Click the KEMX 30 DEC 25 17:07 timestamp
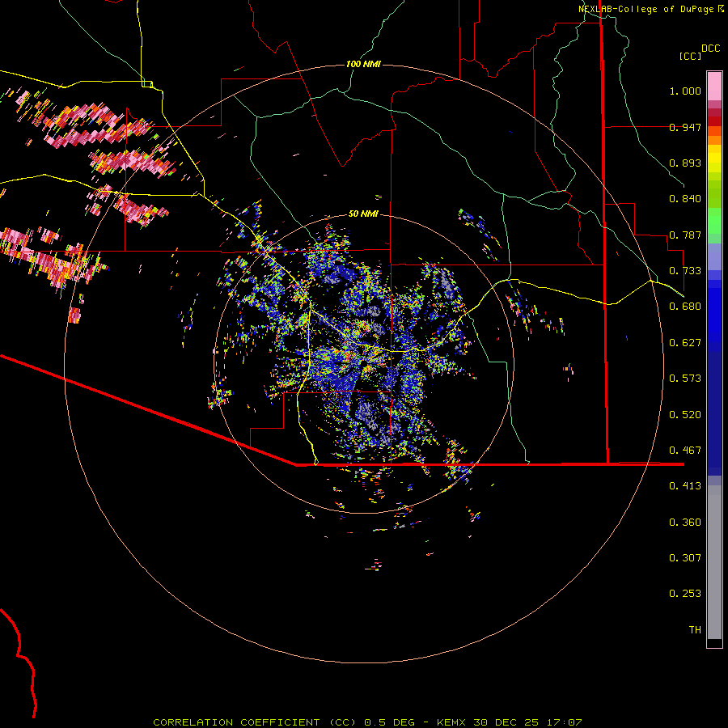The width and height of the screenshot is (728, 728). (x=510, y=722)
